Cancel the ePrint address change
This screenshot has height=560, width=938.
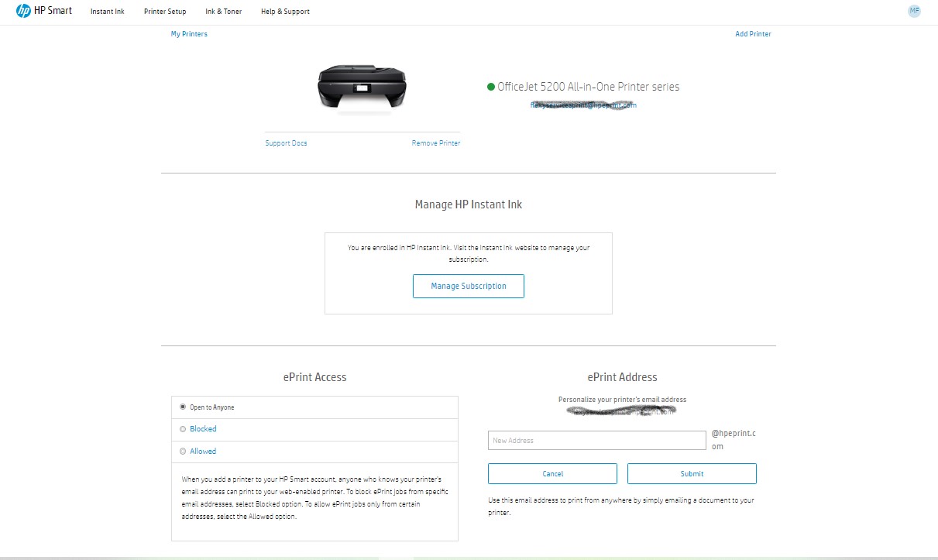click(x=552, y=473)
